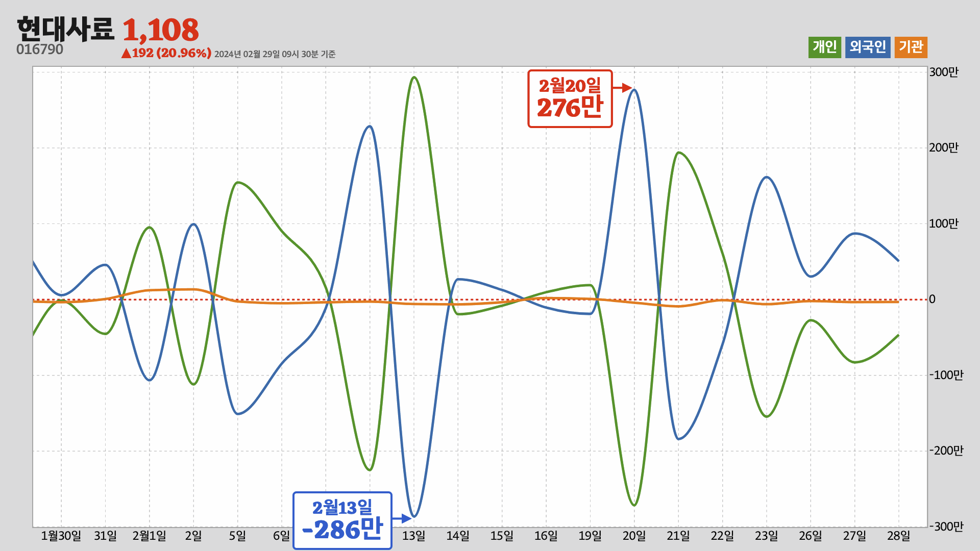The width and height of the screenshot is (980, 551).
Task: Click the 6일 x-axis date
Action: click(x=281, y=536)
